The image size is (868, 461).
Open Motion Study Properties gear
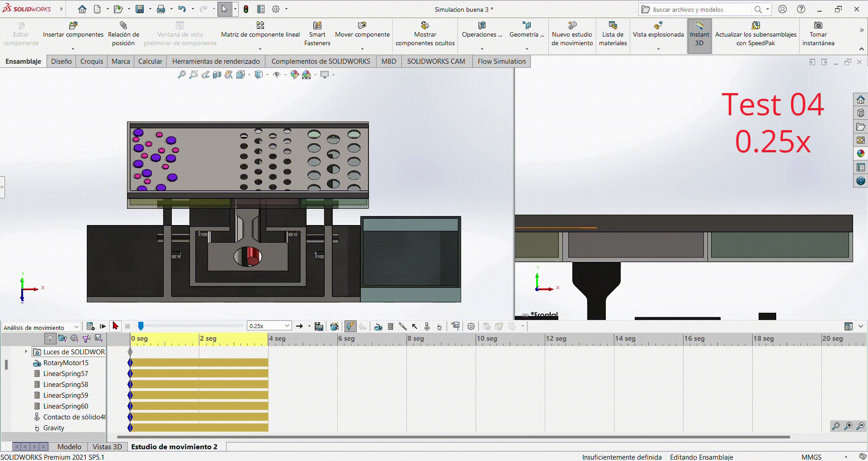tap(471, 326)
